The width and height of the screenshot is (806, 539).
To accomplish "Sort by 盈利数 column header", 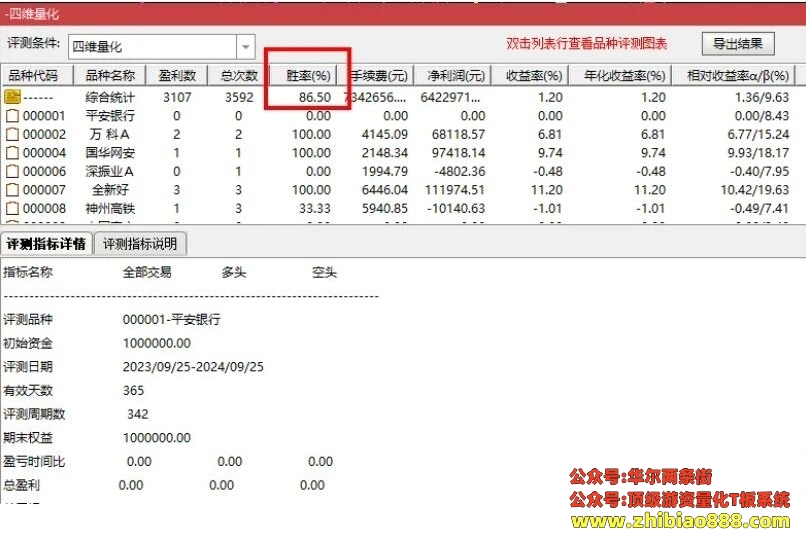I will click(177, 76).
